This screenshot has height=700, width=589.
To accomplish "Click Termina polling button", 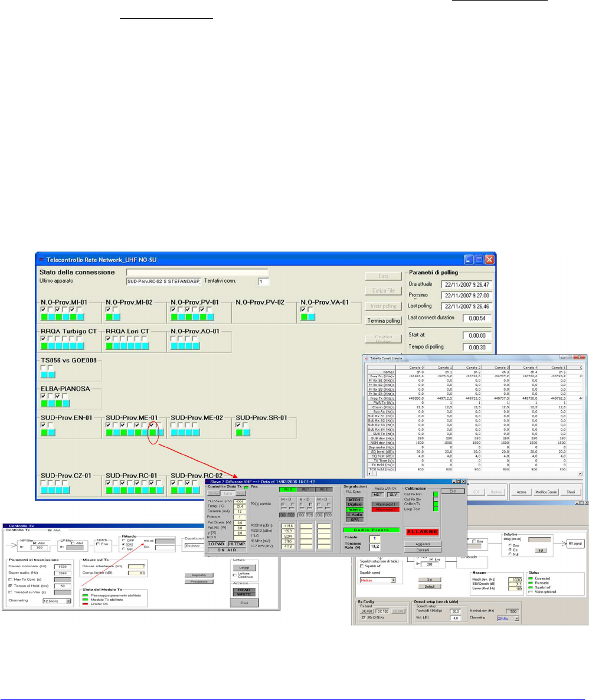I will pyautogui.click(x=383, y=321).
